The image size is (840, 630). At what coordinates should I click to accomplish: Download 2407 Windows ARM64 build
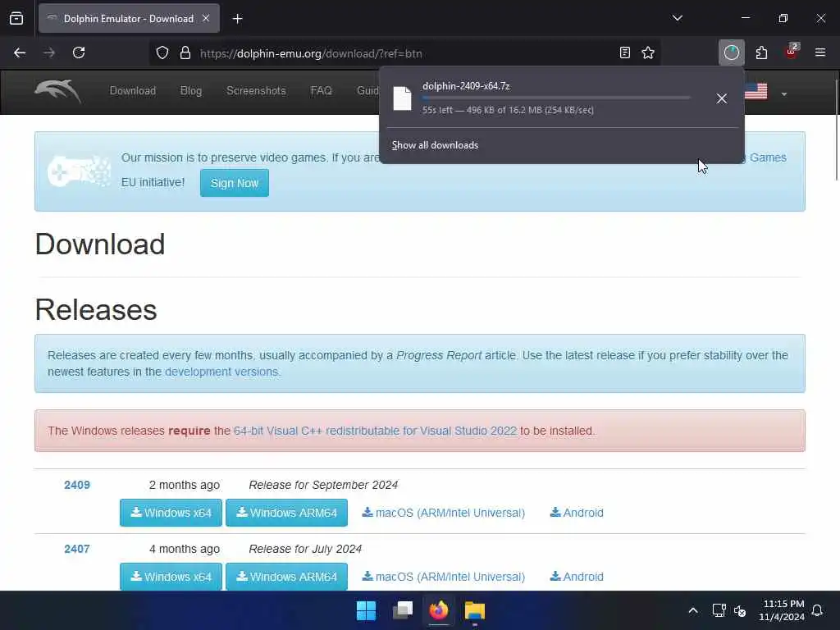tap(286, 577)
